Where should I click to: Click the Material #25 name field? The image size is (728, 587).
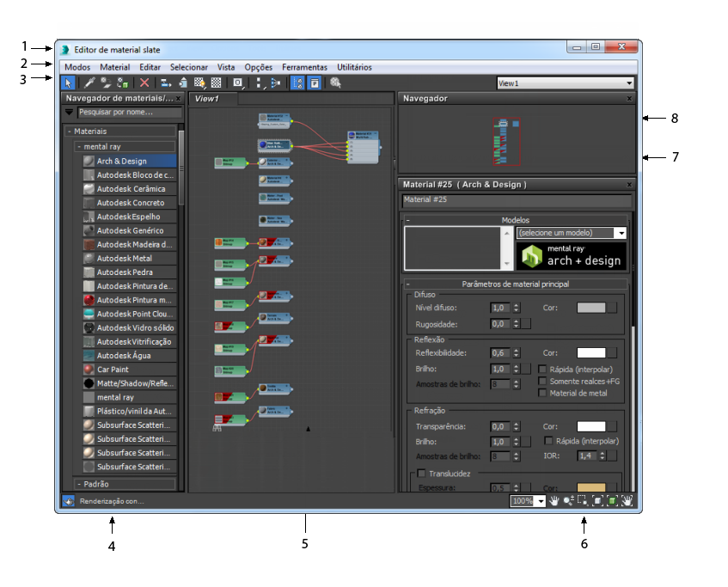(x=517, y=200)
